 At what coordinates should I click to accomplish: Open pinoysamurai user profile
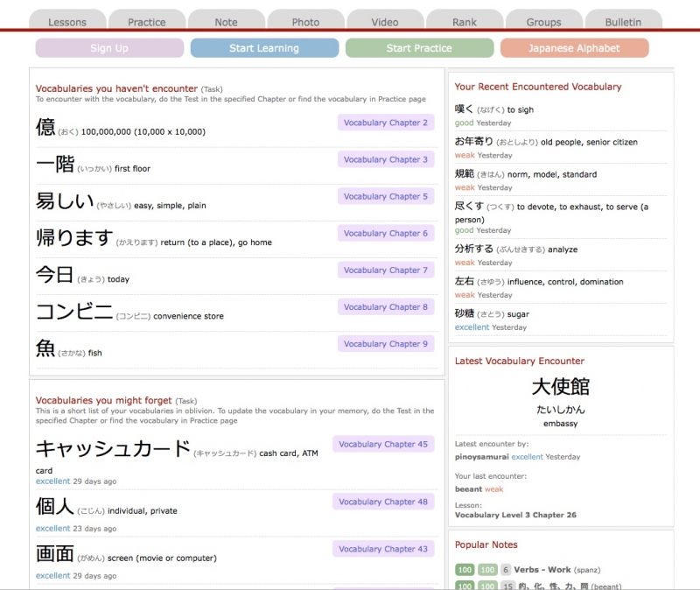pos(481,457)
